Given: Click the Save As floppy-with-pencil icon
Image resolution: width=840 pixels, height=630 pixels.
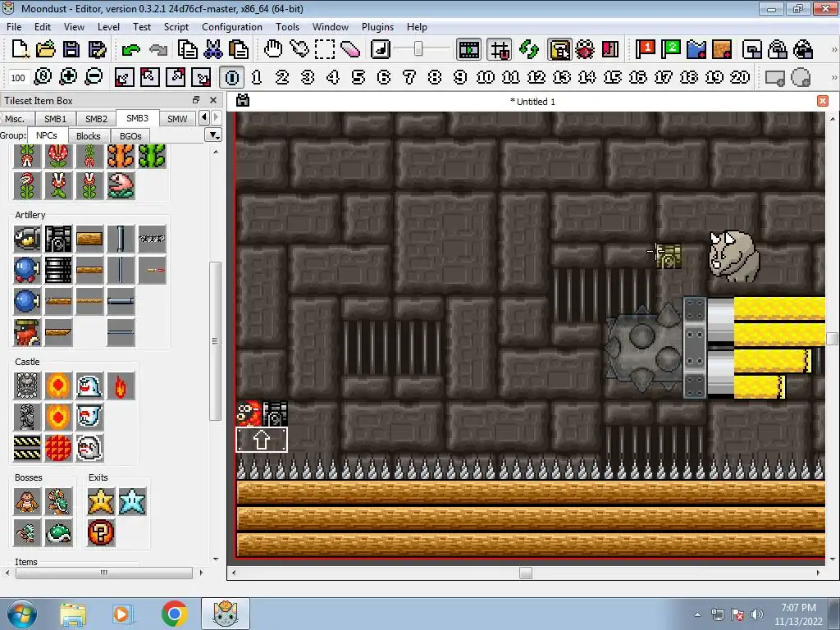Looking at the screenshot, I should click(97, 49).
